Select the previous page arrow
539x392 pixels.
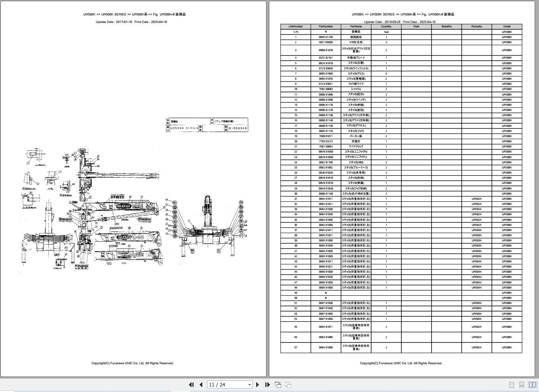(200, 384)
